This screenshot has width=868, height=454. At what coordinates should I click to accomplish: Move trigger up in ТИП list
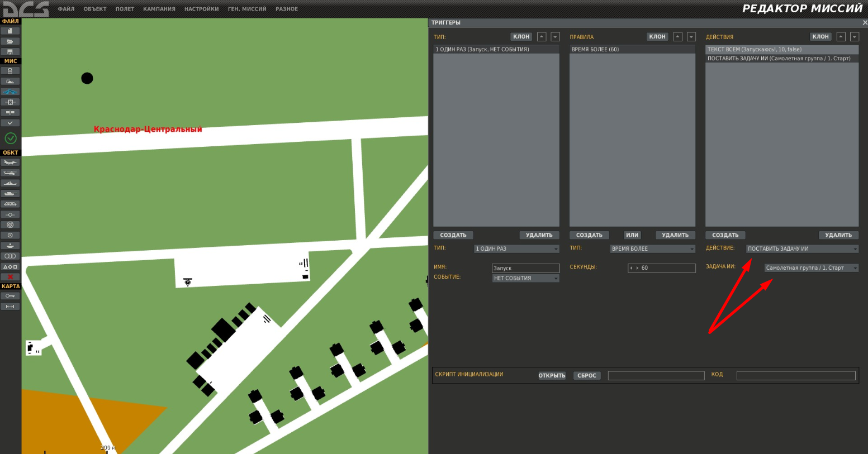(x=541, y=37)
